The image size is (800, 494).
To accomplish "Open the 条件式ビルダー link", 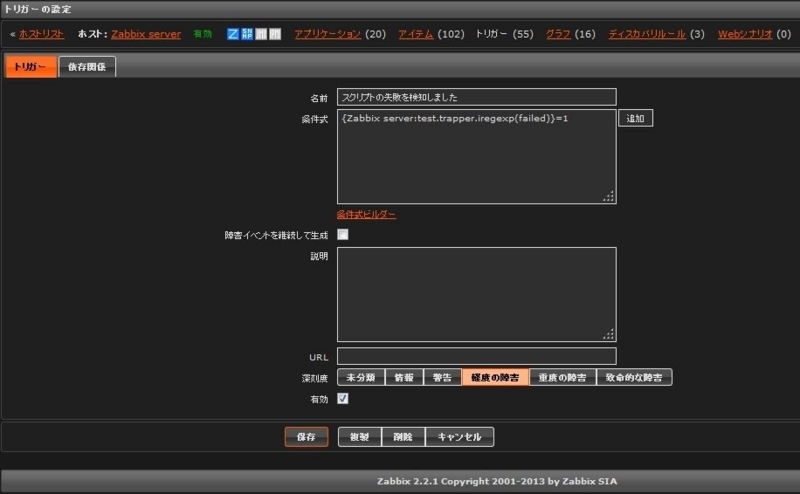I will pyautogui.click(x=366, y=214).
